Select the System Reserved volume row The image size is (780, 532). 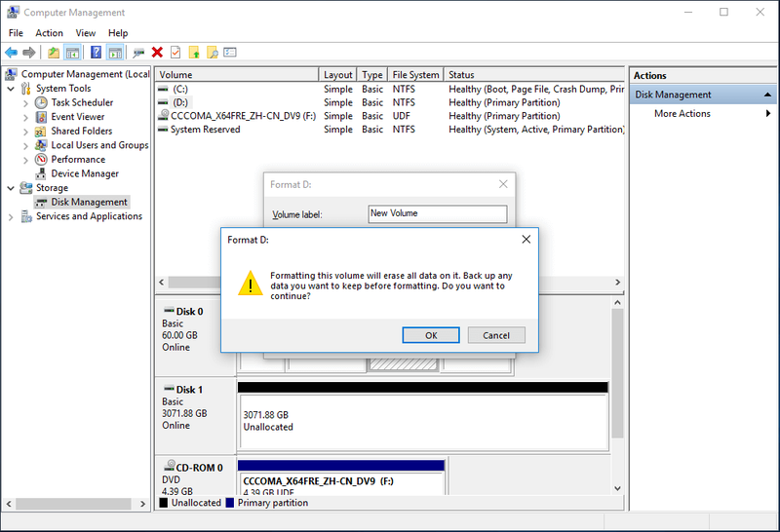click(390, 130)
